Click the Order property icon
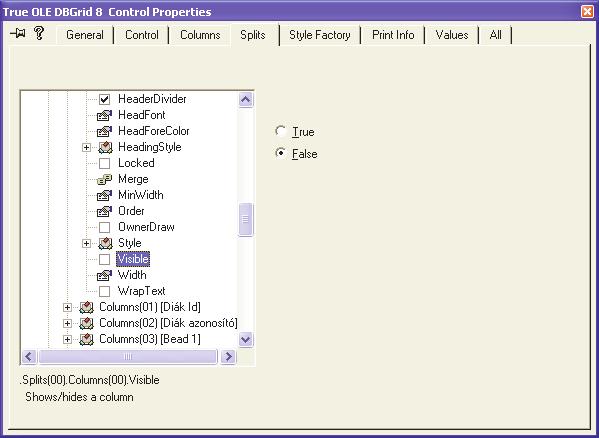Image resolution: width=599 pixels, height=438 pixels. (104, 211)
